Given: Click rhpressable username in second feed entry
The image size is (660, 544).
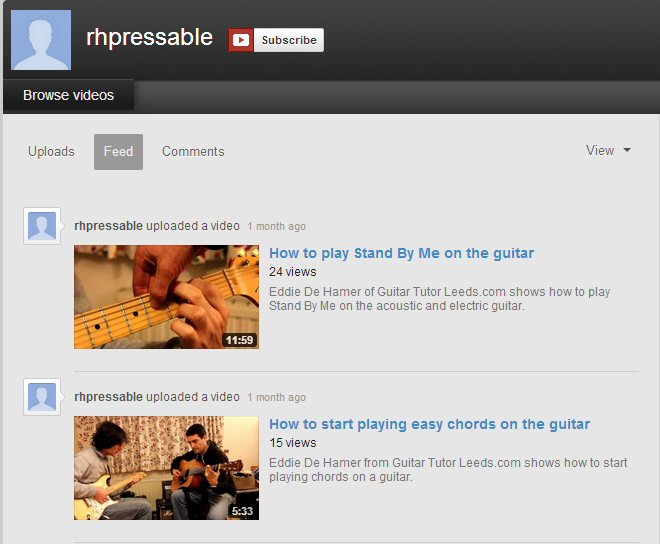Looking at the screenshot, I should pos(108,397).
